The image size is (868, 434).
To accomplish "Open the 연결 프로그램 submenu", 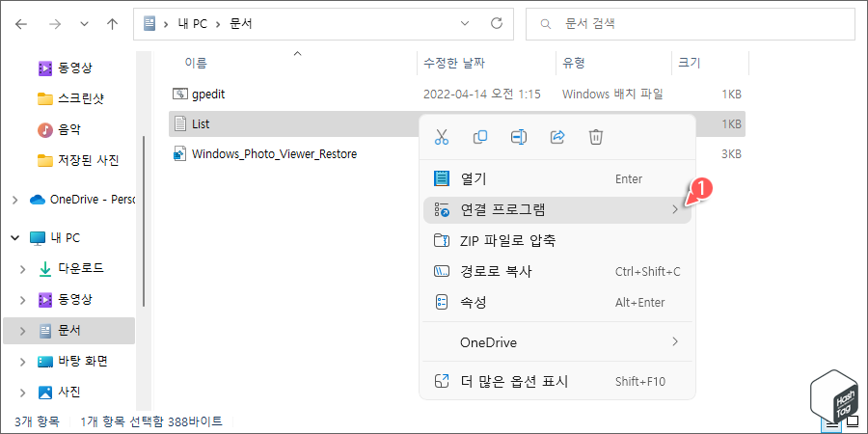I will tap(556, 210).
